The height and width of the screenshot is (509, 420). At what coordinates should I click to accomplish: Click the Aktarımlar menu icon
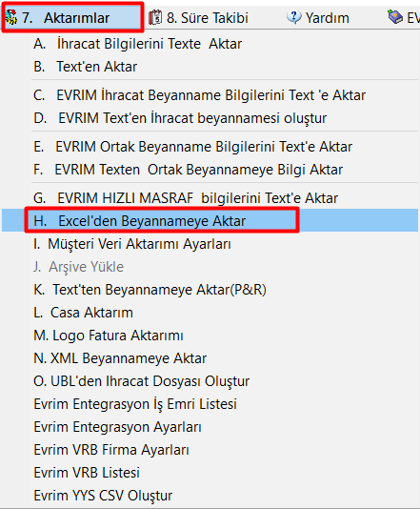point(11,17)
